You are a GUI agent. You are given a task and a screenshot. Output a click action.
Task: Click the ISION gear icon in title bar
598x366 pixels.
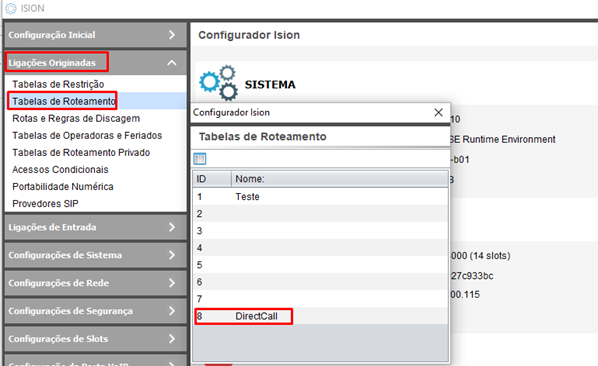[11, 8]
